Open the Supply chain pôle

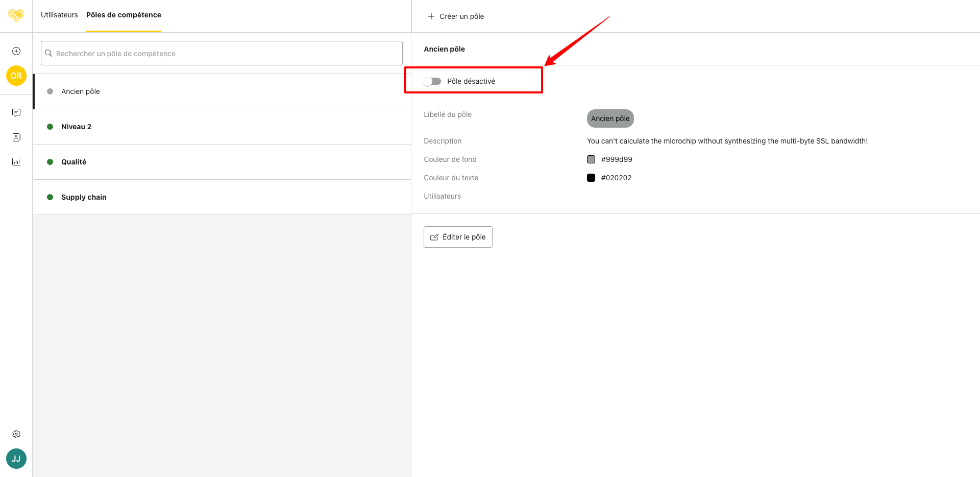coord(84,197)
